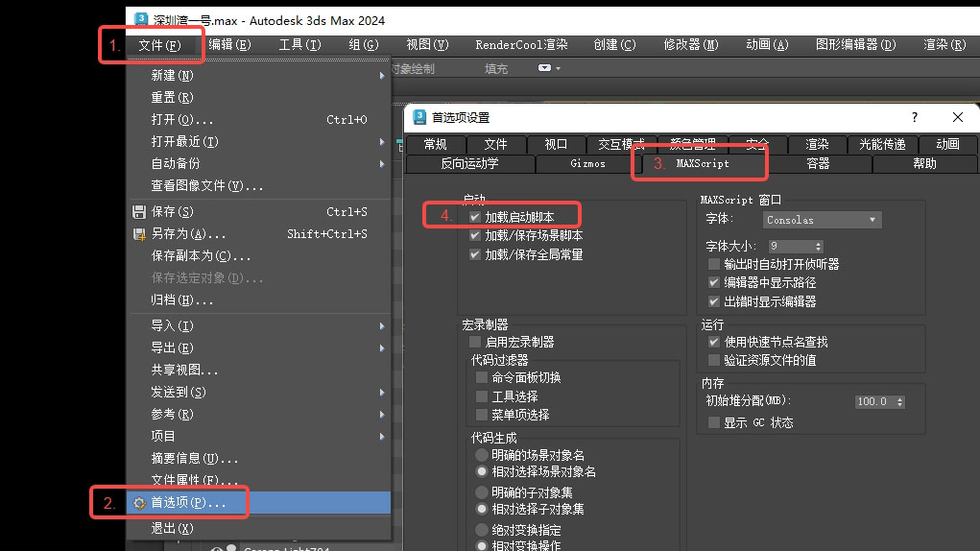Open the 组(G) menu

point(364,45)
